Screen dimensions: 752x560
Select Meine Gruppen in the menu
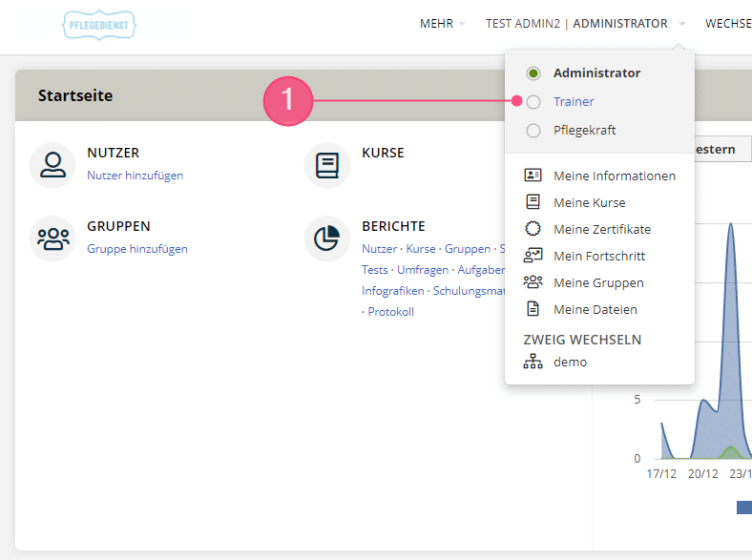[598, 283]
